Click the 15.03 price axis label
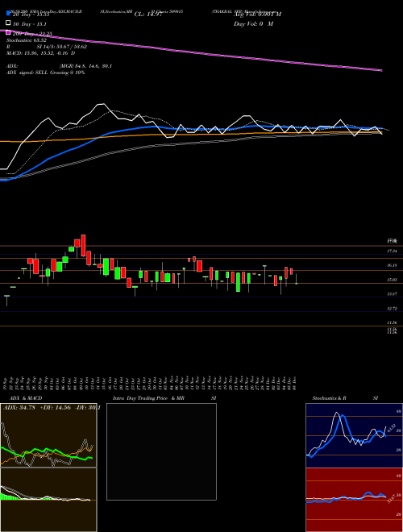 [x=392, y=280]
